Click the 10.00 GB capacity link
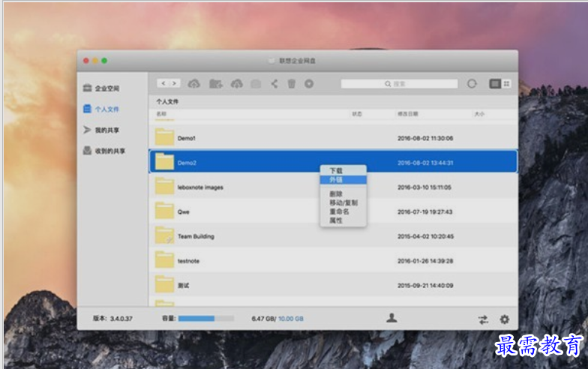 click(x=291, y=319)
